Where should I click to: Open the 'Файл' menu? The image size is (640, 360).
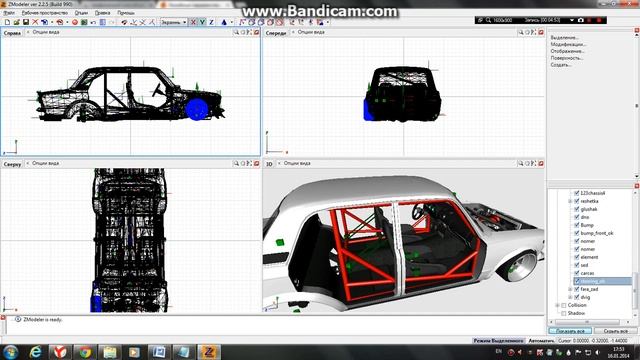[x=9, y=13]
